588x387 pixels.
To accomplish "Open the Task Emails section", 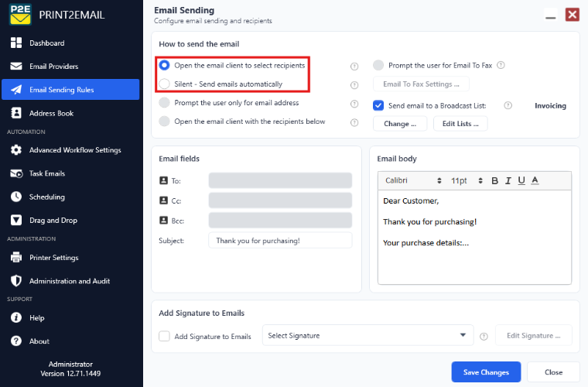I will coord(70,173).
